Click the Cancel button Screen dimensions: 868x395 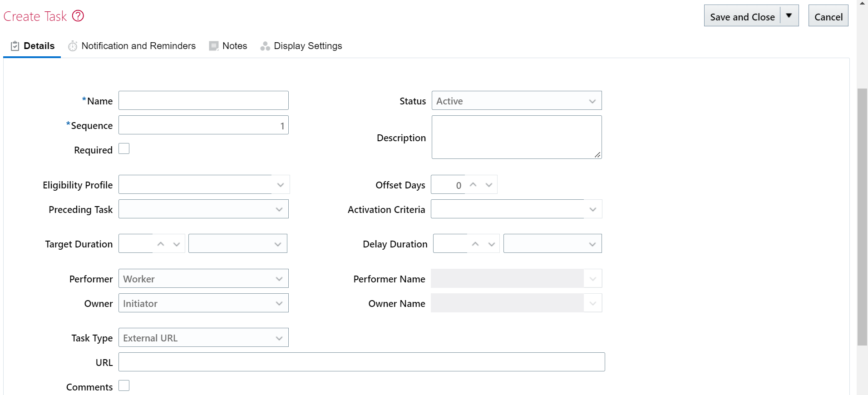point(828,16)
